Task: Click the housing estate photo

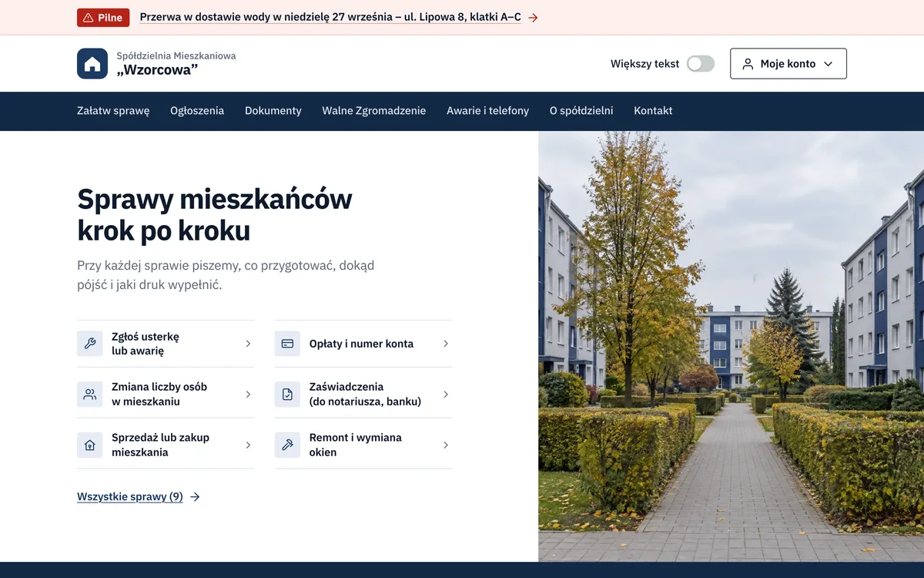Action: [731, 347]
